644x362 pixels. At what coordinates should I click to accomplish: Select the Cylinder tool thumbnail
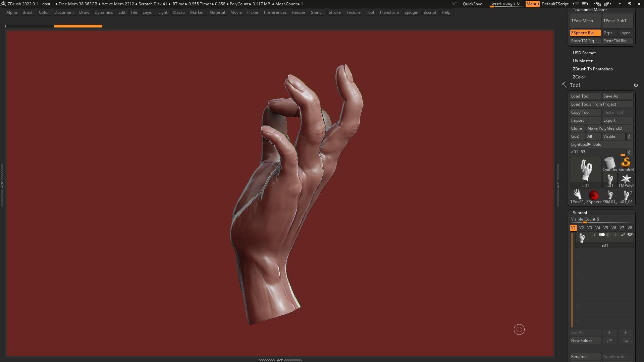click(x=609, y=165)
